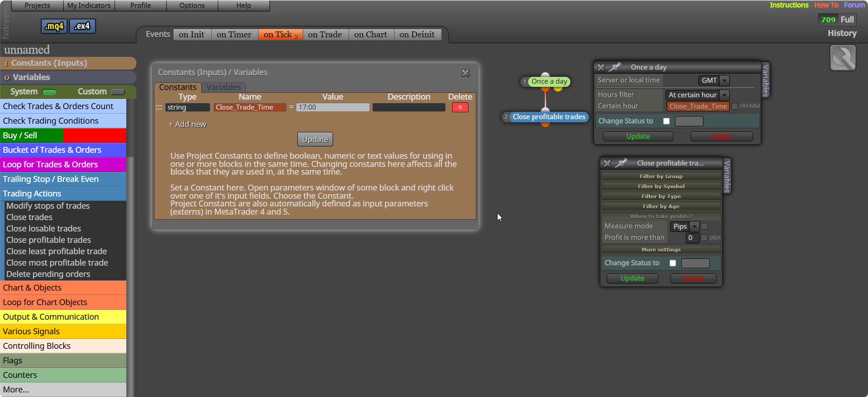
Task: Open the At certain hour dropdown
Action: [697, 95]
